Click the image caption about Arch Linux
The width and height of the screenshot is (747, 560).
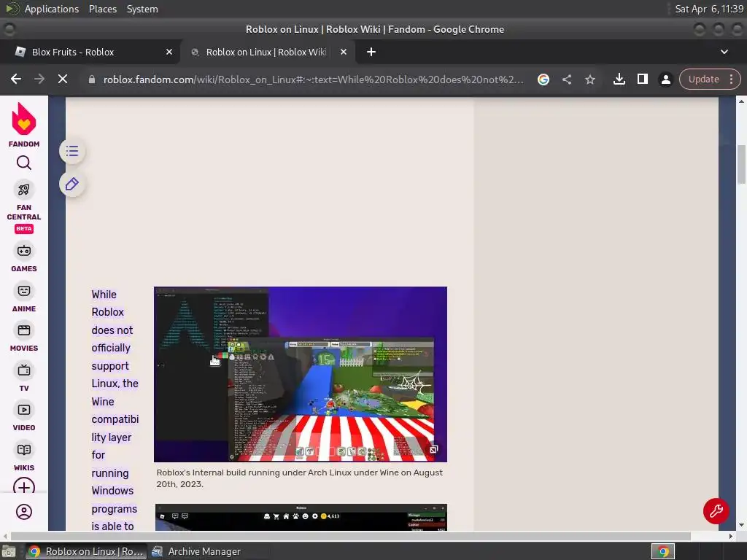click(x=299, y=478)
